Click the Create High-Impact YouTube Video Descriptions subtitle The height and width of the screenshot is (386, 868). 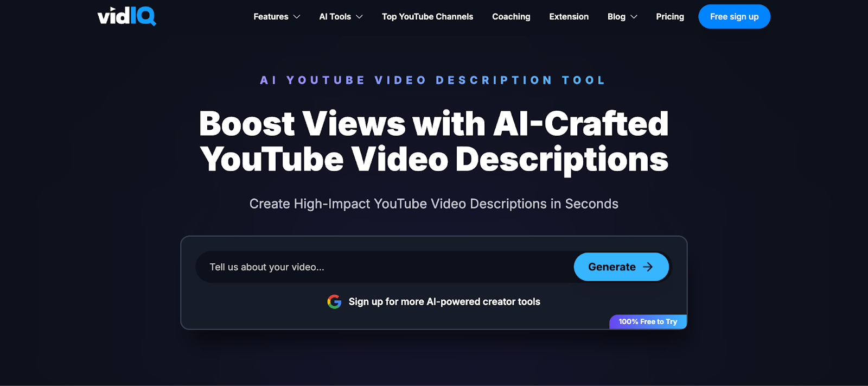click(434, 204)
